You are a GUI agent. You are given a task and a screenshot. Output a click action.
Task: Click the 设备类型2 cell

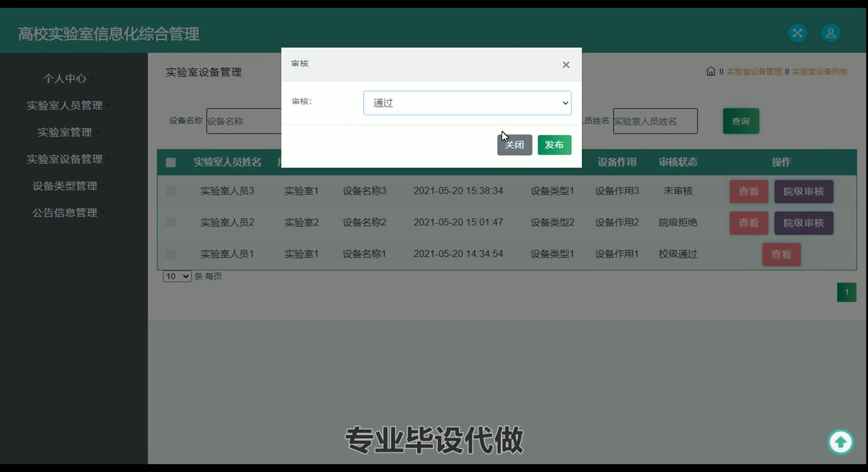pyautogui.click(x=552, y=222)
